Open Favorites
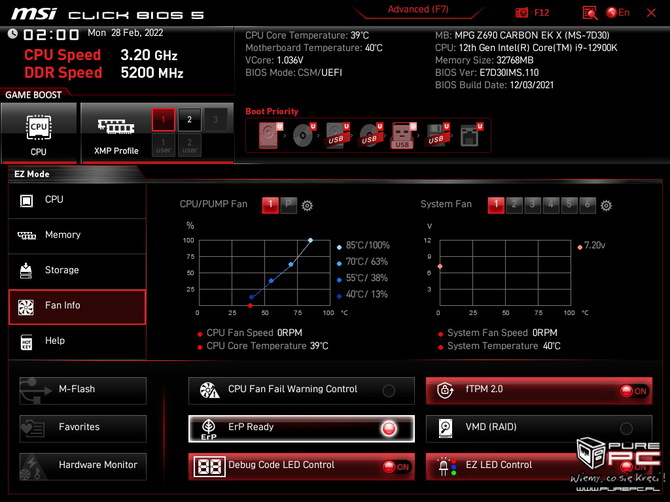Image resolution: width=670 pixels, height=502 pixels. pos(83,428)
